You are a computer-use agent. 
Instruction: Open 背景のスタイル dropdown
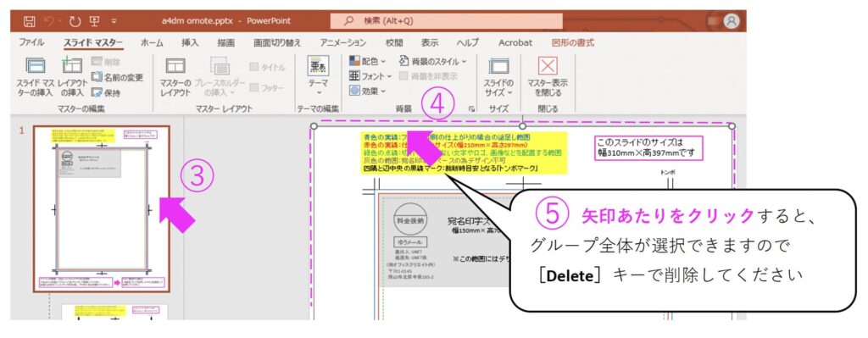pyautogui.click(x=433, y=61)
